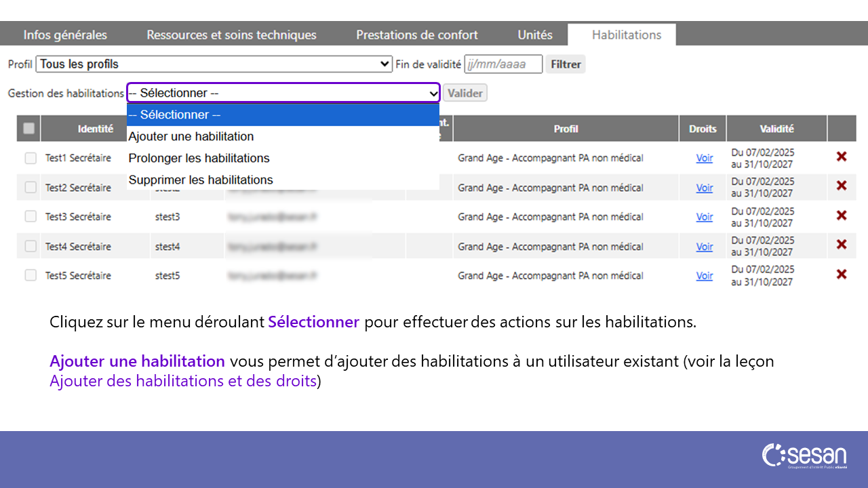Open the Profil dropdown showing Tous les profils
Screen dimensions: 868x488
[214, 64]
